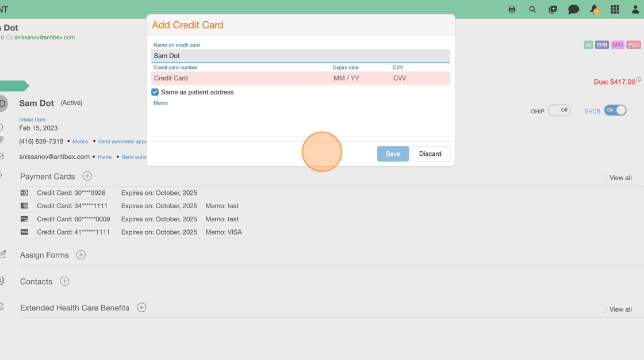
Task: Discard the Add Credit Card dialog
Action: click(430, 154)
